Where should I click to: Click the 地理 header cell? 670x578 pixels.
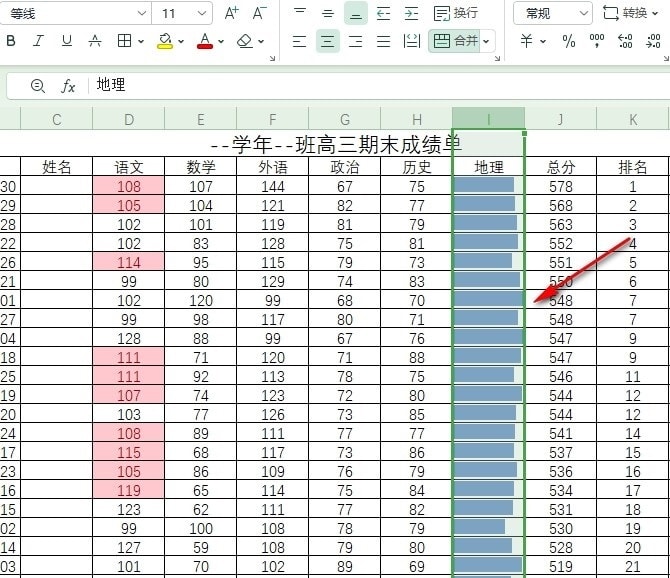pos(488,167)
